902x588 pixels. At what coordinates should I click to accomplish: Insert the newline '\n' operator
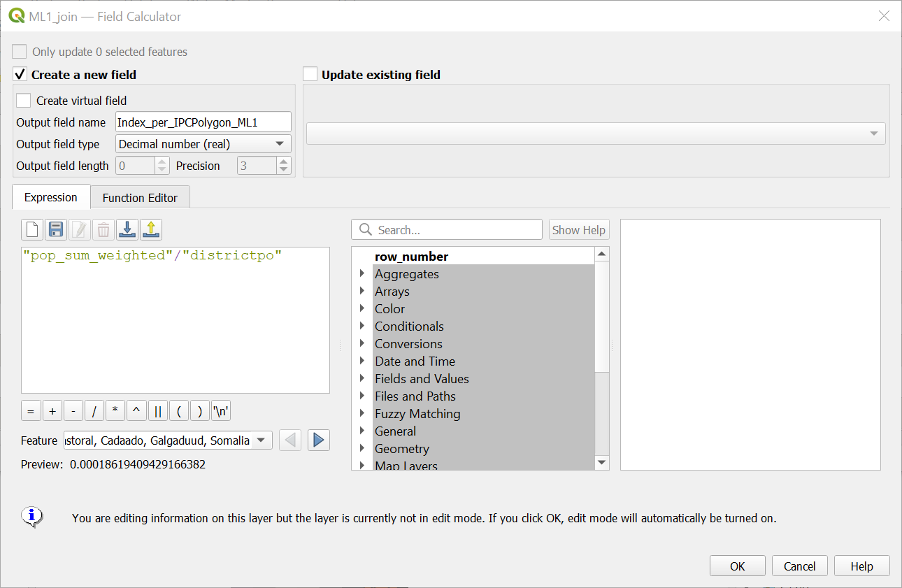pos(221,411)
